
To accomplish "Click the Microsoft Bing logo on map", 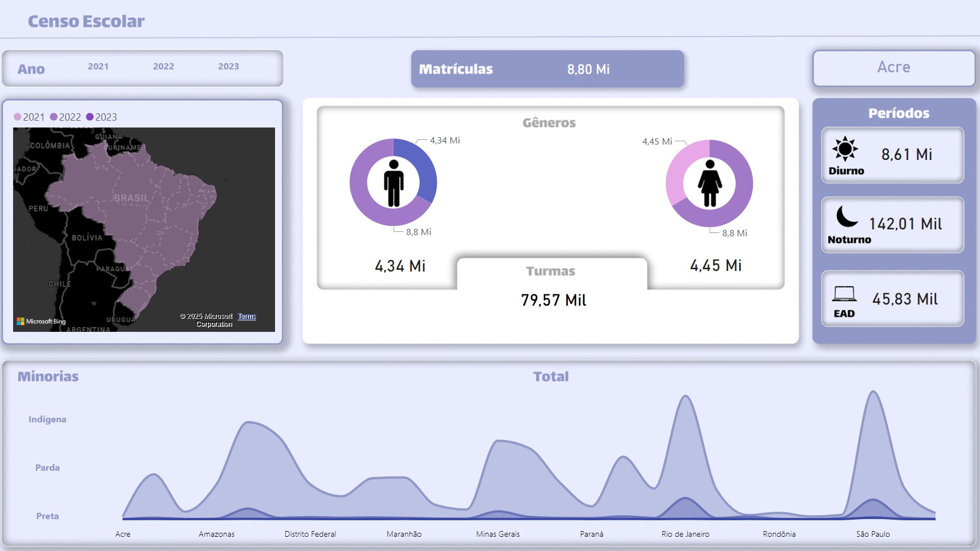I will 41,322.
